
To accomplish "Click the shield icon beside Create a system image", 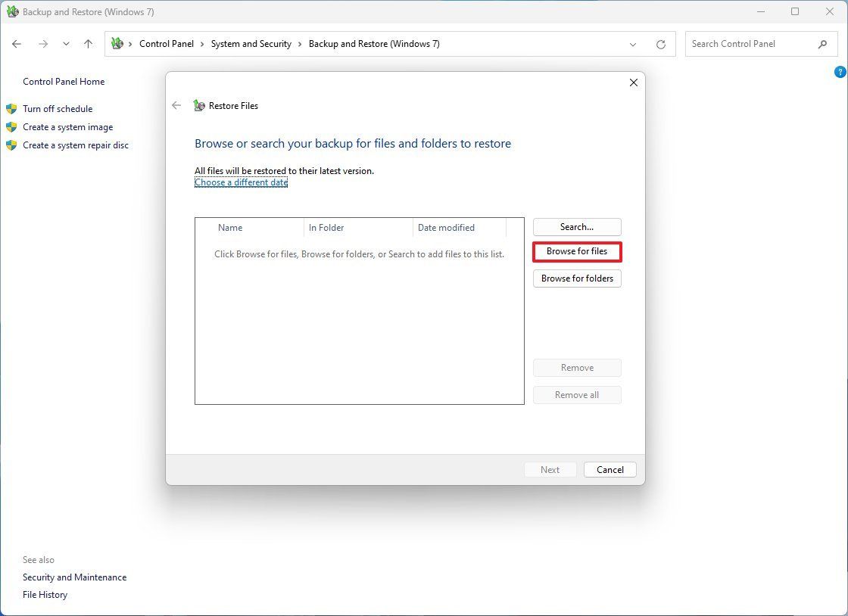I will pos(11,127).
